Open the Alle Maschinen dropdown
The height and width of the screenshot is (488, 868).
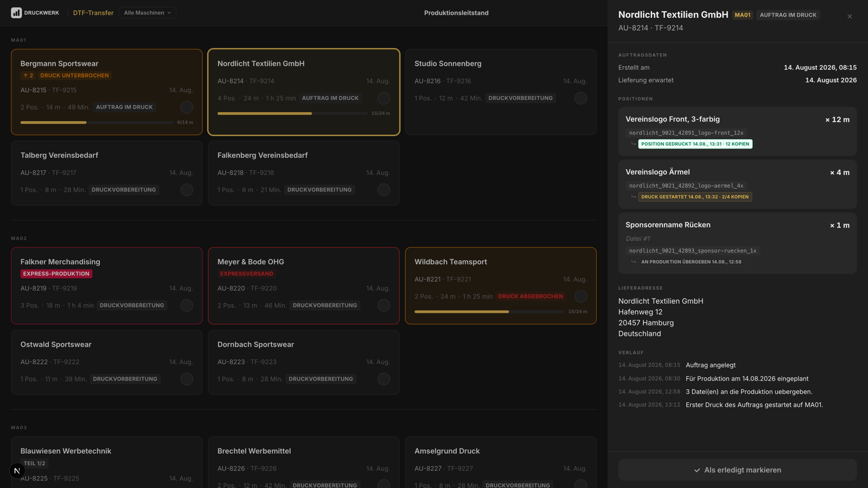[147, 12]
